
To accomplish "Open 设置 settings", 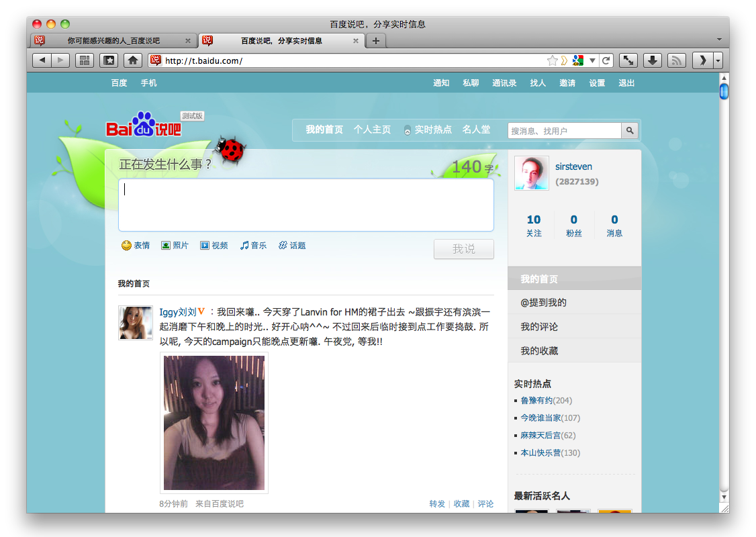I will pyautogui.click(x=597, y=83).
